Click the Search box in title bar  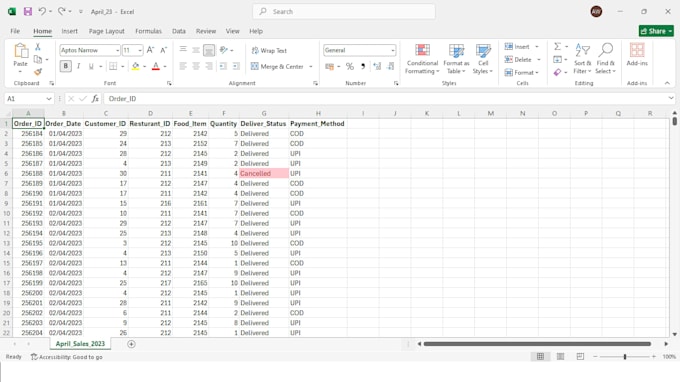[344, 12]
